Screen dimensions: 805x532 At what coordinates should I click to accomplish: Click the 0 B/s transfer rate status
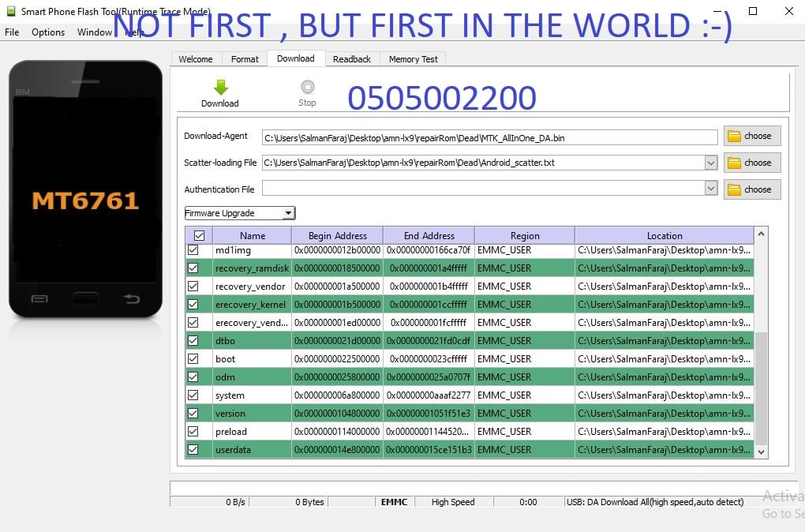[x=236, y=502]
